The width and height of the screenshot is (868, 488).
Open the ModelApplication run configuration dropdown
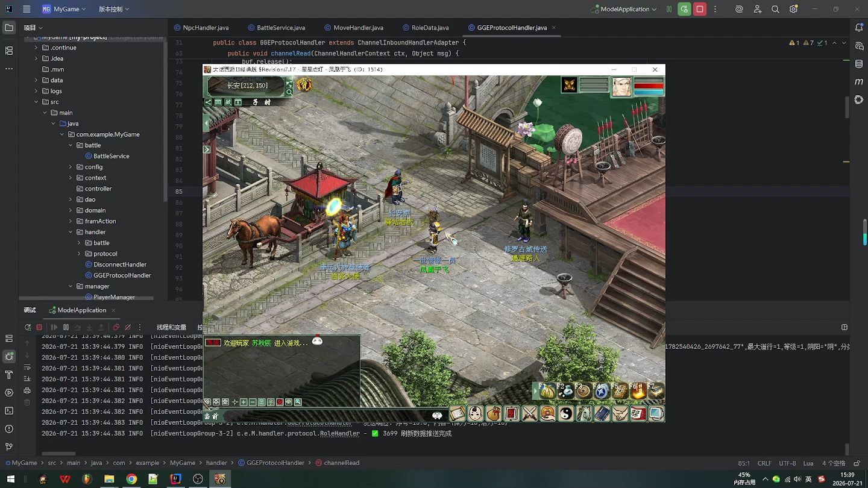[x=623, y=9]
